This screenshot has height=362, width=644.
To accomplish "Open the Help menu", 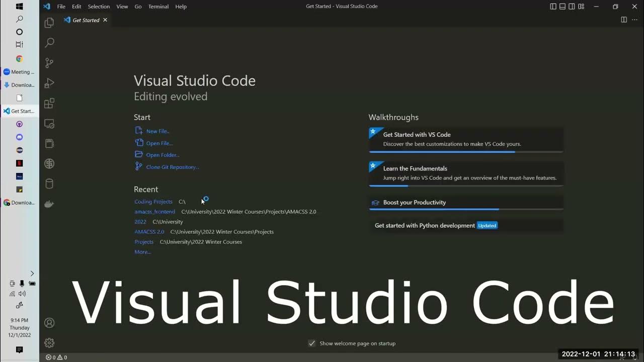I will (x=181, y=7).
